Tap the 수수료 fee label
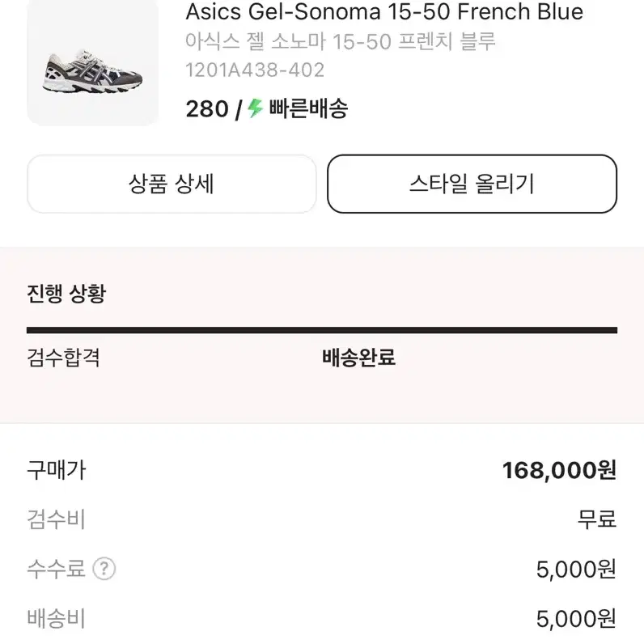 [x=56, y=569]
